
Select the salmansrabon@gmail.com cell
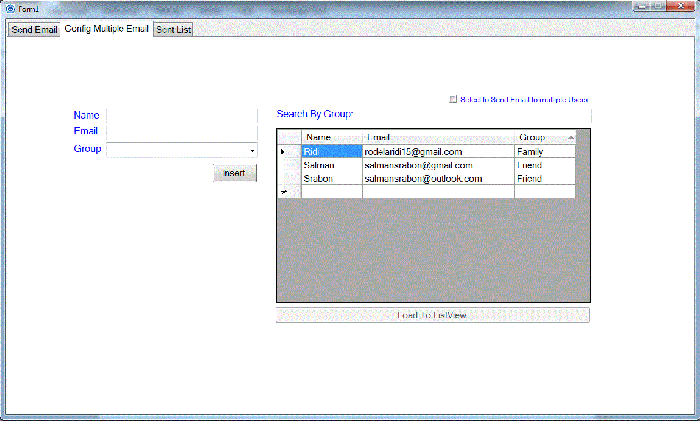point(438,165)
